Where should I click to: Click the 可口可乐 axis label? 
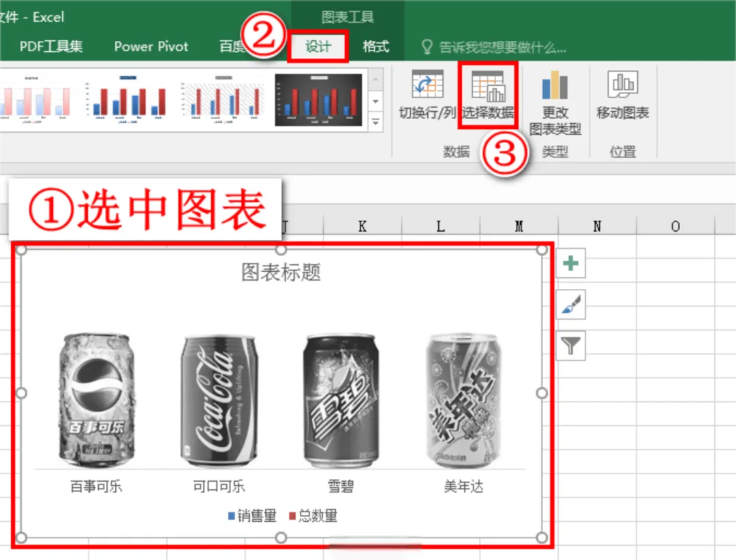tap(219, 486)
